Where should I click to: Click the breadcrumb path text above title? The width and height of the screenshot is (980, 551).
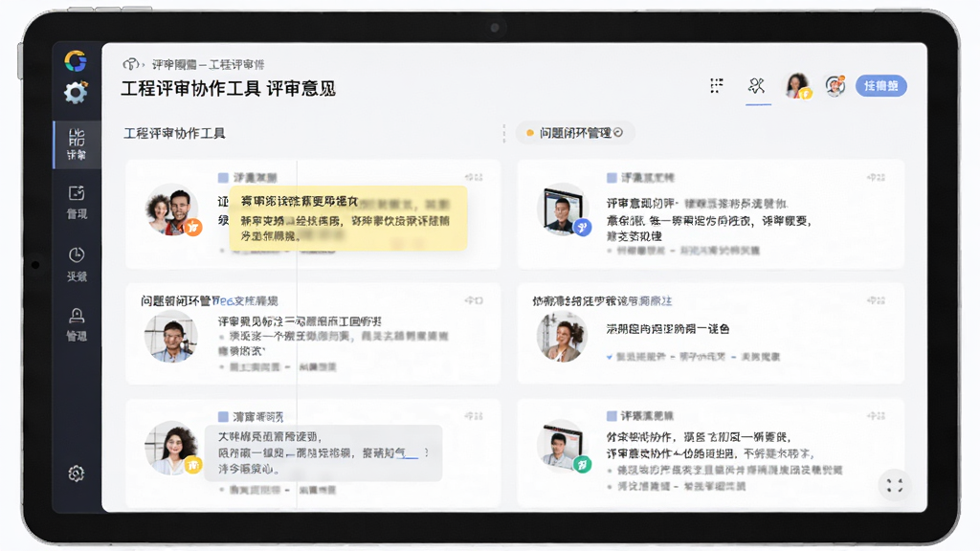click(208, 64)
